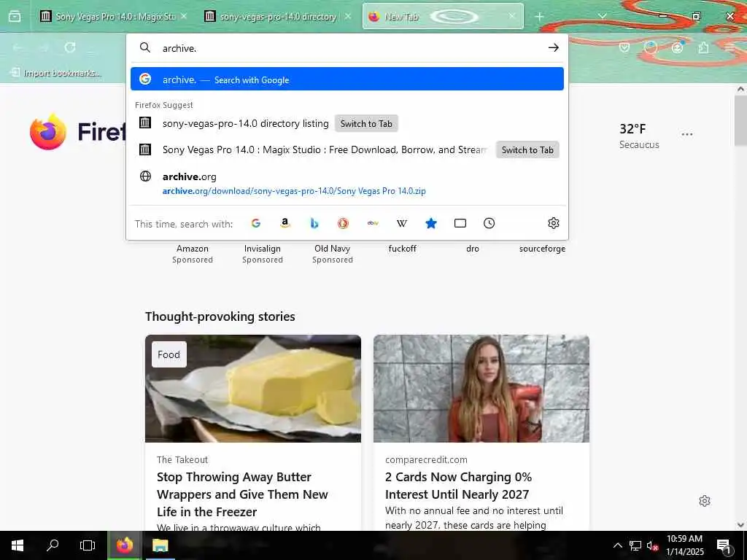Viewport: 747px width, 560px height.
Task: Click the comparecredit.com story image
Action: 481,389
